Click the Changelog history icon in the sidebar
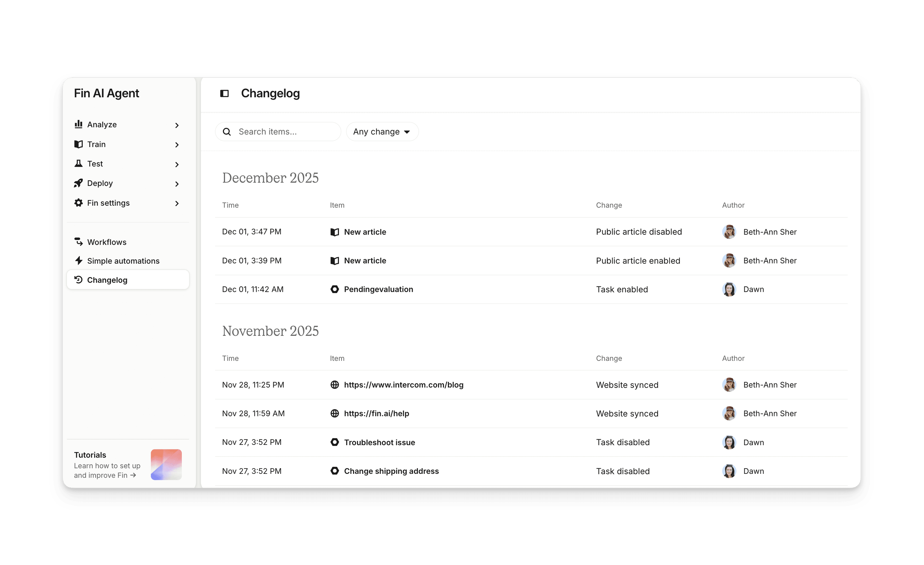 tap(79, 279)
